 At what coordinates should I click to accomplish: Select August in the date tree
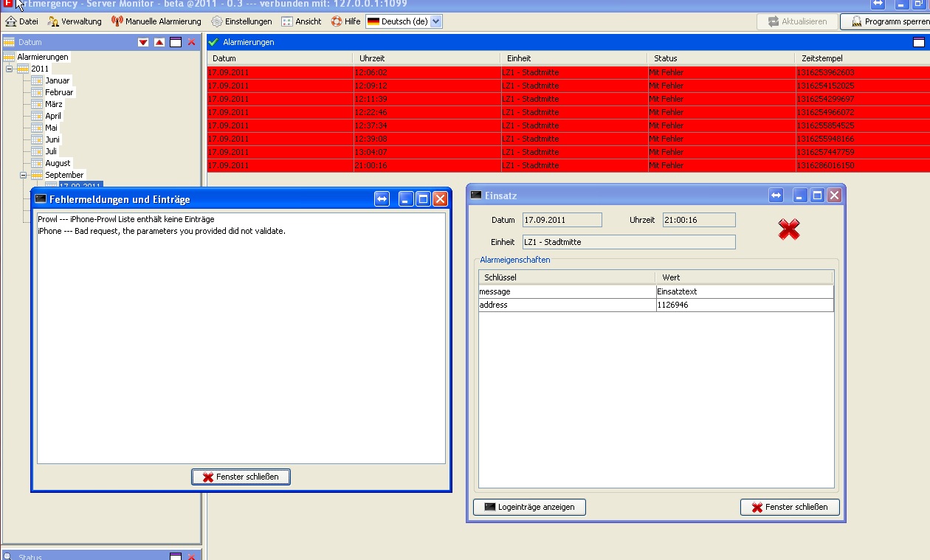58,163
